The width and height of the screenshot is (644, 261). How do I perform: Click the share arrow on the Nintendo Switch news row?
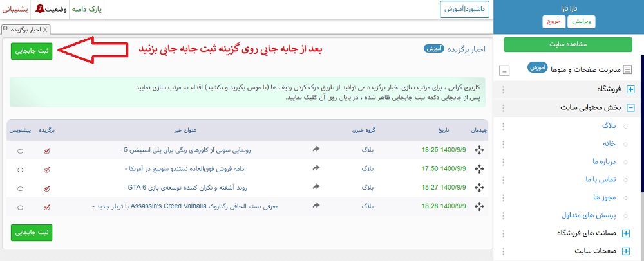pyautogui.click(x=316, y=168)
